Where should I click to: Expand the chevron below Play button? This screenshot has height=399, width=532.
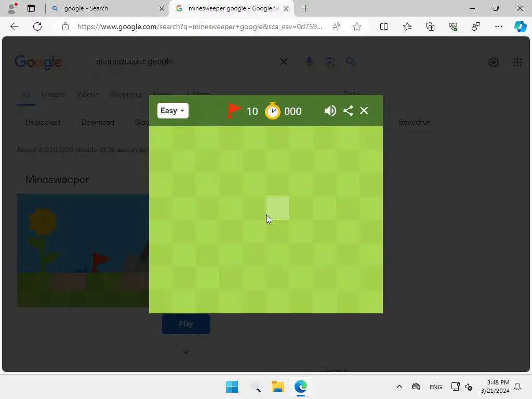point(186,352)
